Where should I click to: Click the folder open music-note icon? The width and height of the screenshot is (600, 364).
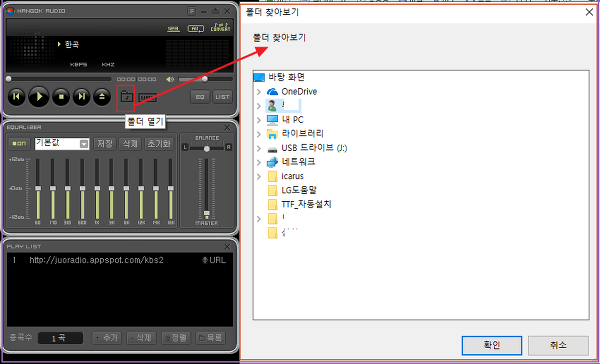coord(126,97)
